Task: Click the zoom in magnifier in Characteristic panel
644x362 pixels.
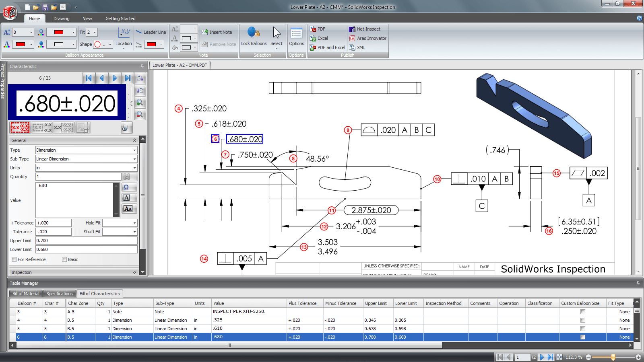Action: tap(140, 103)
